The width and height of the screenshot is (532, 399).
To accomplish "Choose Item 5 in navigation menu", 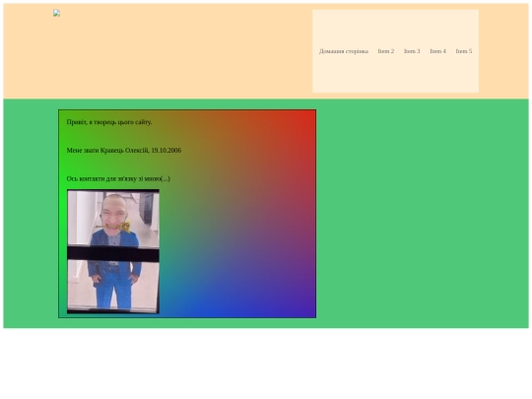I will coord(463,51).
